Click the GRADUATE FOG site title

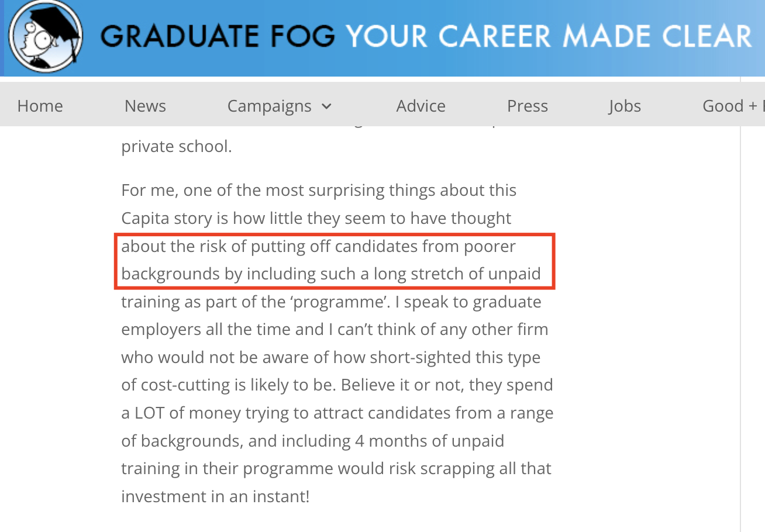(218, 37)
